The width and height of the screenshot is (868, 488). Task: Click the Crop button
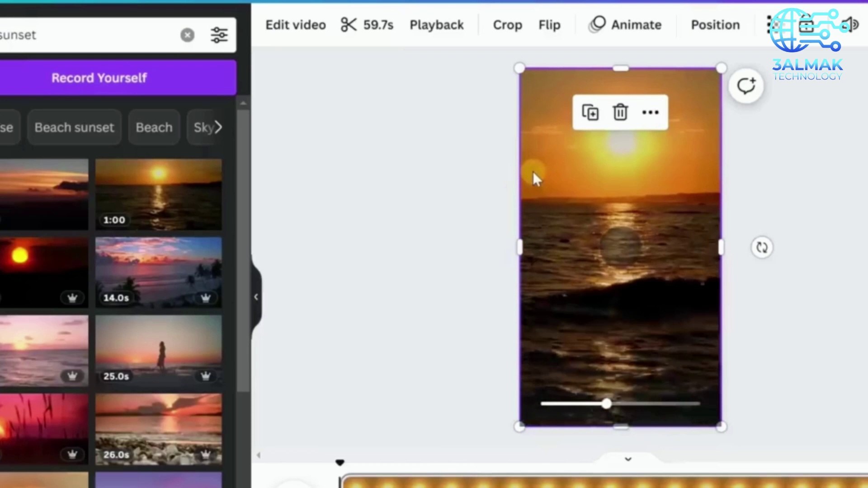click(x=507, y=25)
